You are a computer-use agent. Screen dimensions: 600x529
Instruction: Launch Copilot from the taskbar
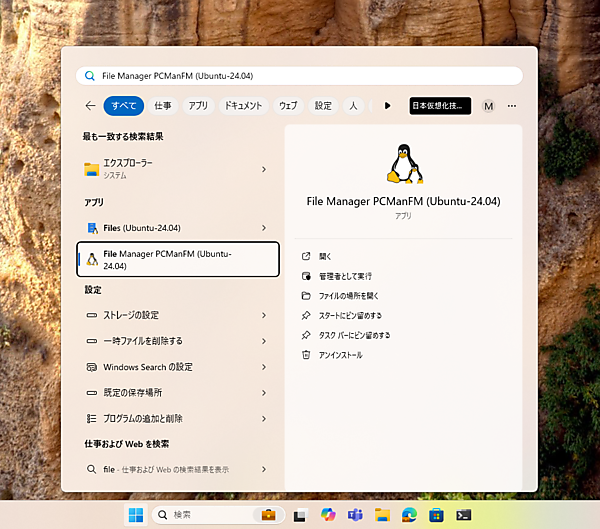pos(328,515)
